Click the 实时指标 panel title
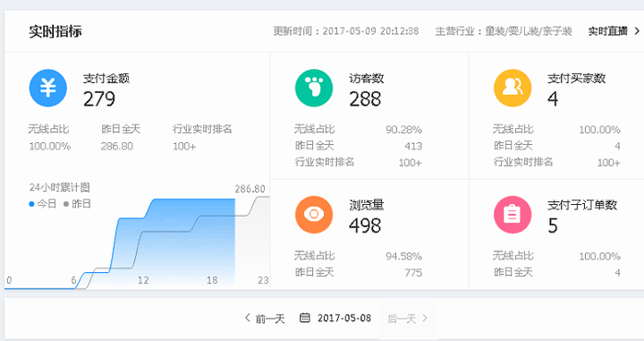This screenshot has height=341, width=644. 55,31
